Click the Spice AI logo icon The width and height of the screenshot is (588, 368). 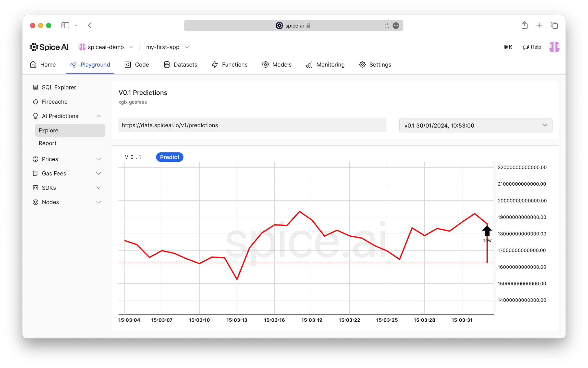point(34,47)
